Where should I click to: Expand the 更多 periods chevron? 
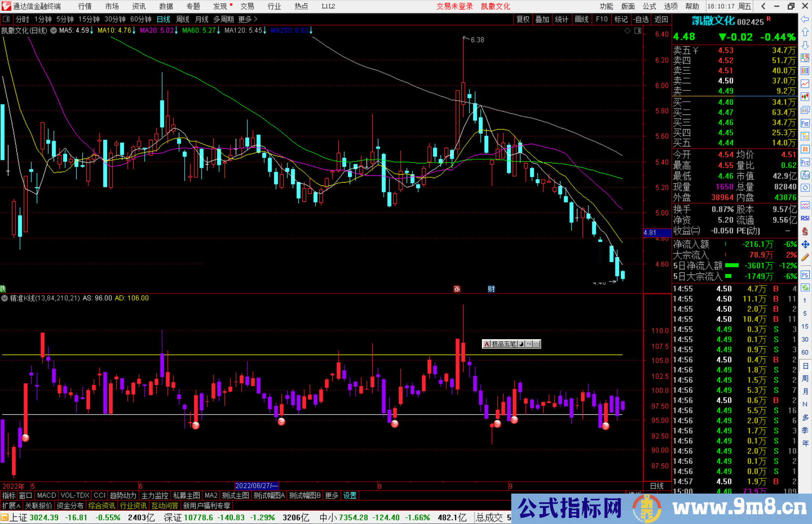pyautogui.click(x=255, y=19)
